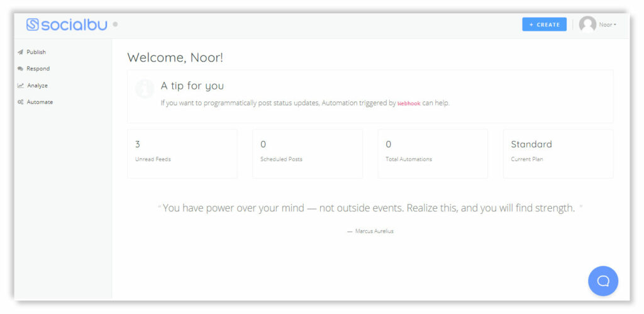Click the user avatar picture

(587, 25)
